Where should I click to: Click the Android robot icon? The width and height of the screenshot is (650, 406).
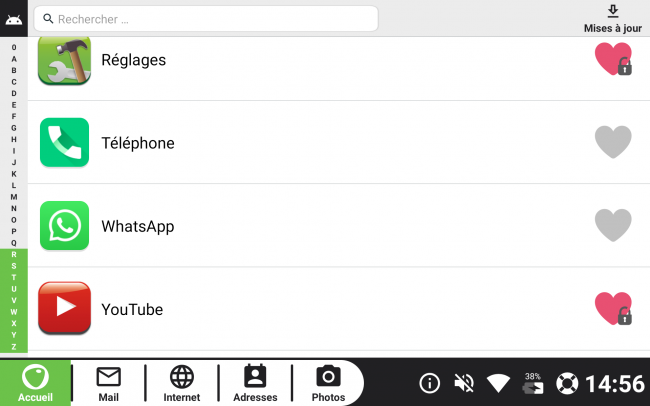click(14, 19)
